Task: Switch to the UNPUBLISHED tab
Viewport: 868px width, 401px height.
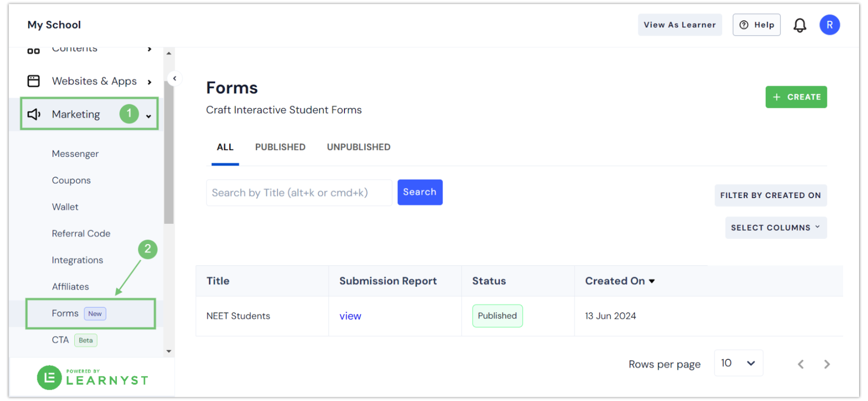Action: point(358,147)
